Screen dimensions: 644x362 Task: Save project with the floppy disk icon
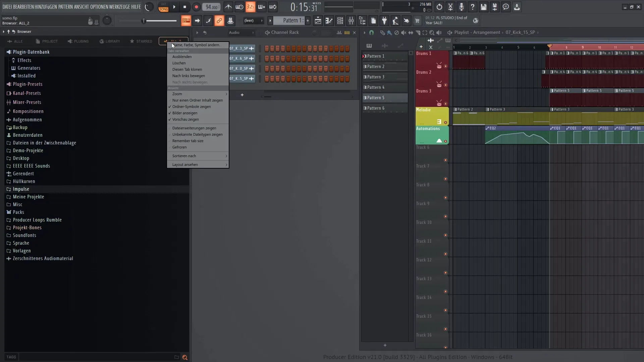click(x=484, y=7)
